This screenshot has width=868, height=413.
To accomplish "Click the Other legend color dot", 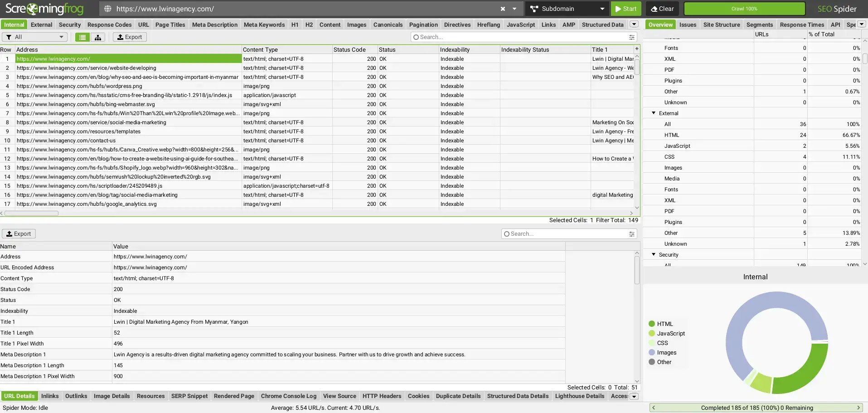I will (652, 362).
